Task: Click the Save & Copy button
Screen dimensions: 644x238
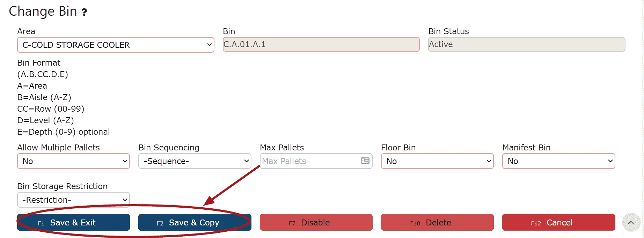Action: (195, 222)
